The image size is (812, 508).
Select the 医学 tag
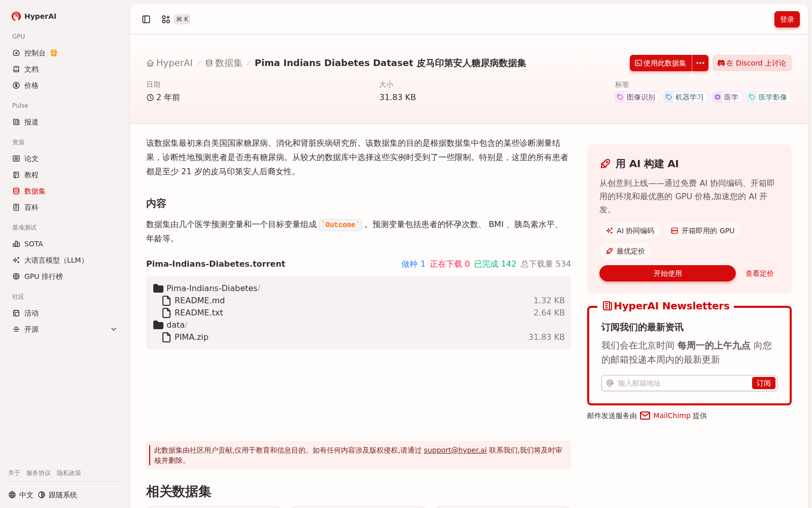point(728,97)
